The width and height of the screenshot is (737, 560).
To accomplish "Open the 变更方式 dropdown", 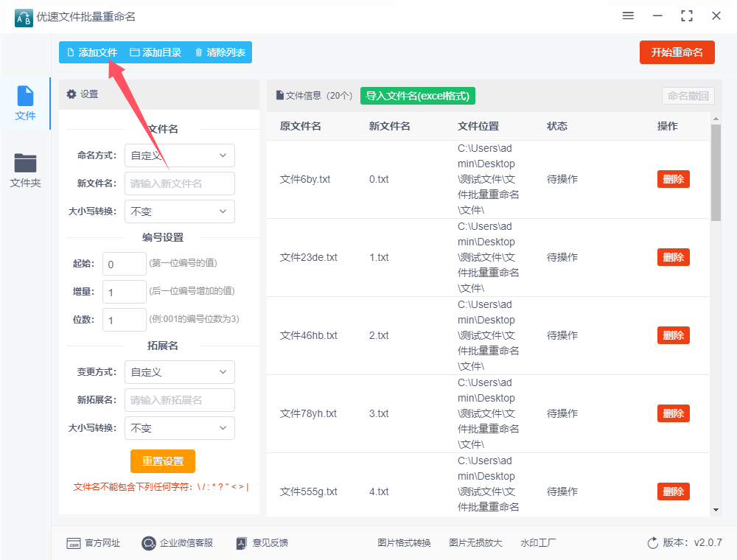I will [x=180, y=372].
